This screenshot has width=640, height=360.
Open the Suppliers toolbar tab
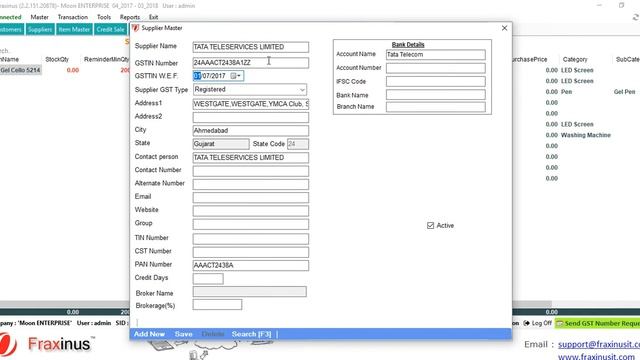pyautogui.click(x=40, y=29)
